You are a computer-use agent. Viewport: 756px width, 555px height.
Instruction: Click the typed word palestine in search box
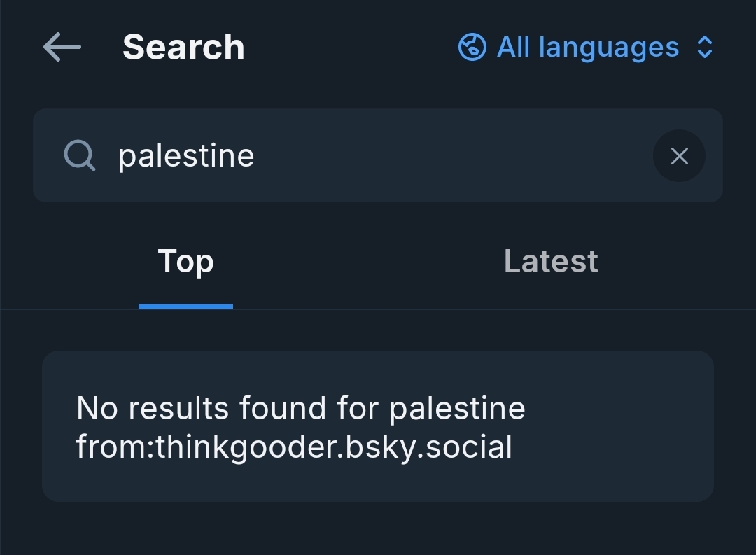(x=186, y=155)
